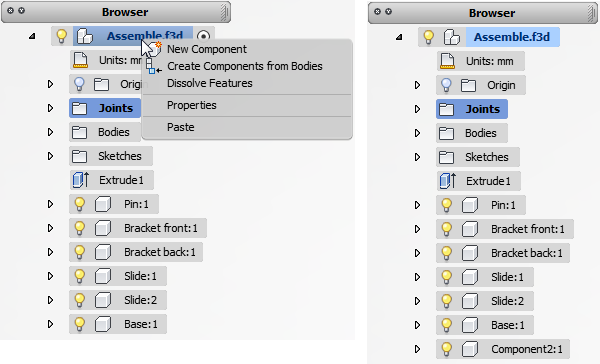
Task: Click the Assemble.f3d assembly icon in right browser
Action: 452,38
